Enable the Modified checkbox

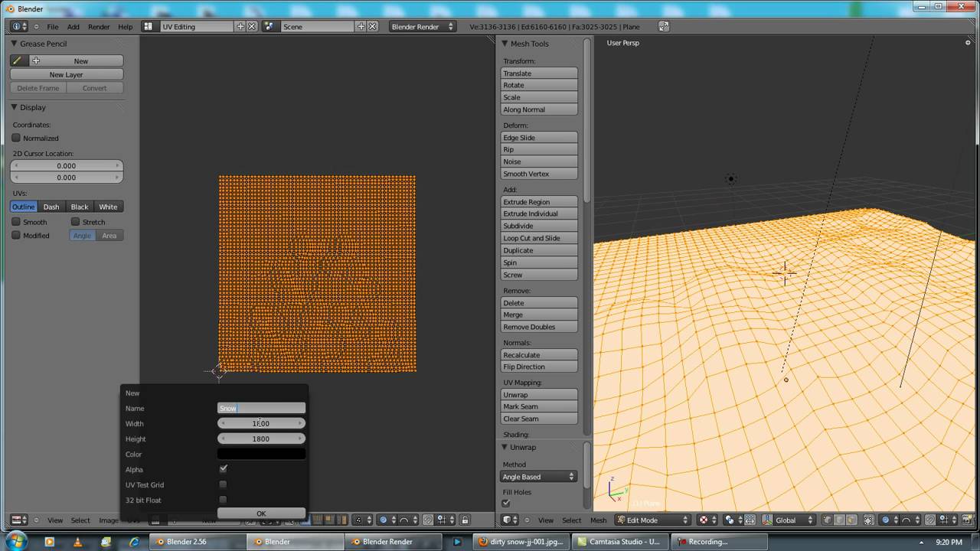pyautogui.click(x=16, y=236)
